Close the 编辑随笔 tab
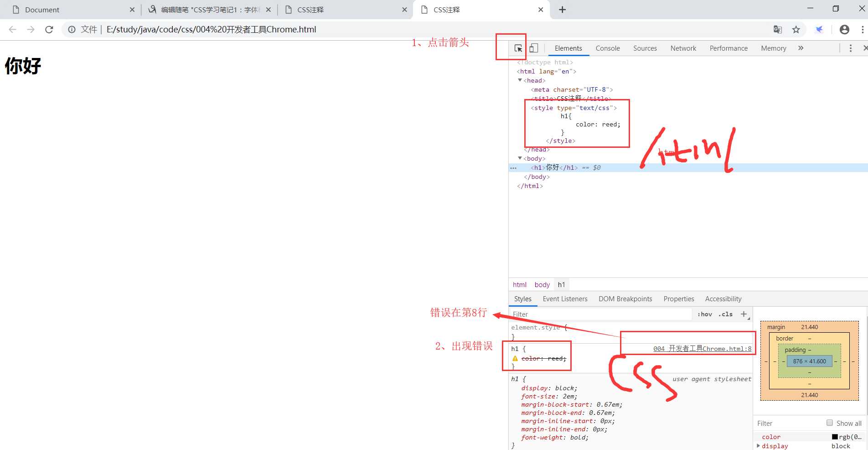Viewport: 868px width, 450px height. coord(269,10)
